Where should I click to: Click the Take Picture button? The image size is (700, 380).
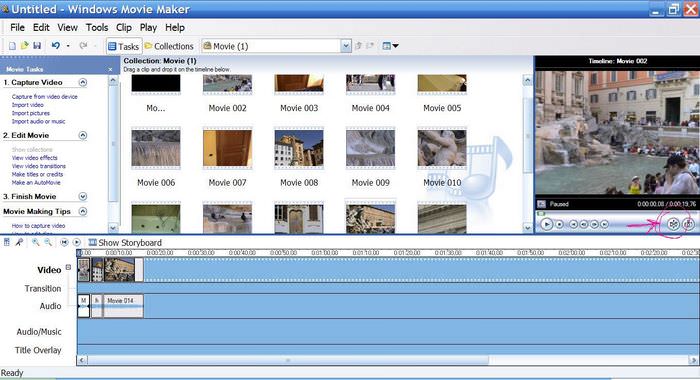[689, 224]
